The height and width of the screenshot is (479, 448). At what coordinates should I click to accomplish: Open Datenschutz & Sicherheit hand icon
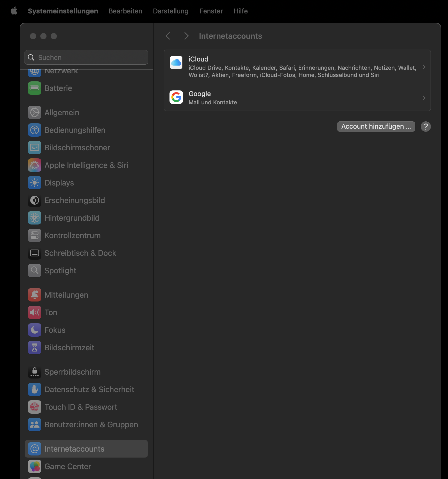tap(35, 389)
